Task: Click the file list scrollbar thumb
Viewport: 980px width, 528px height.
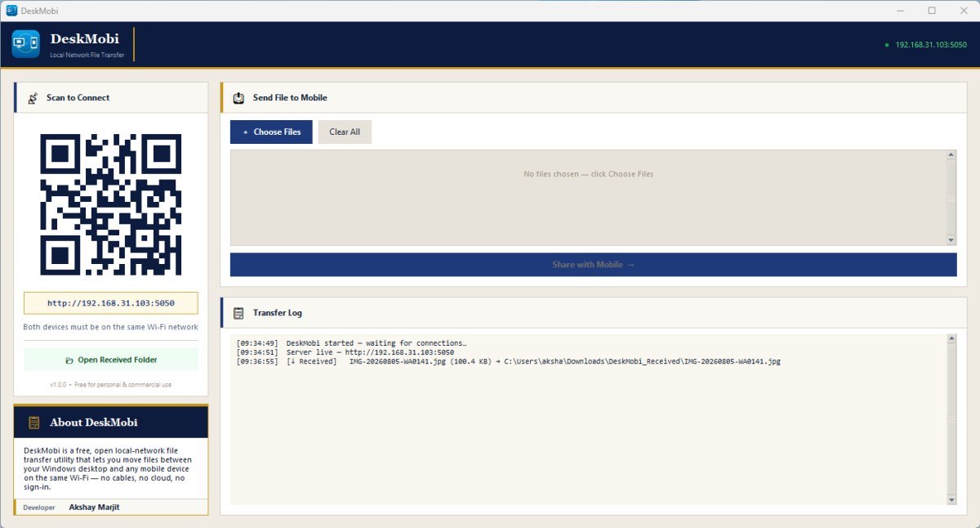Action: pos(951,197)
